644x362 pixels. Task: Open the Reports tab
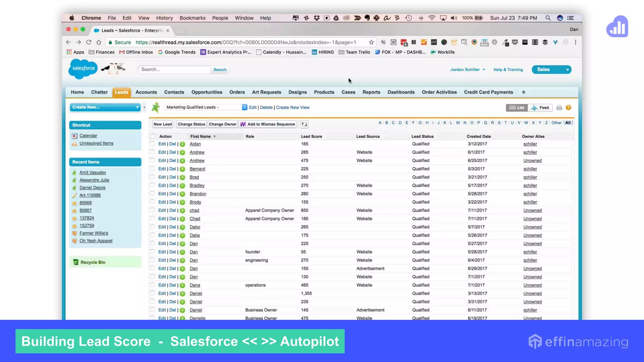(371, 92)
